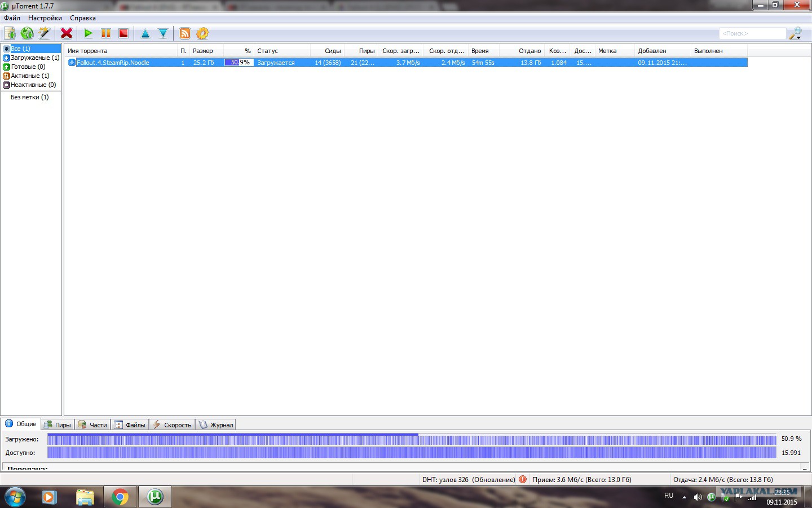Stop the torrent with the red stop icon

(123, 33)
